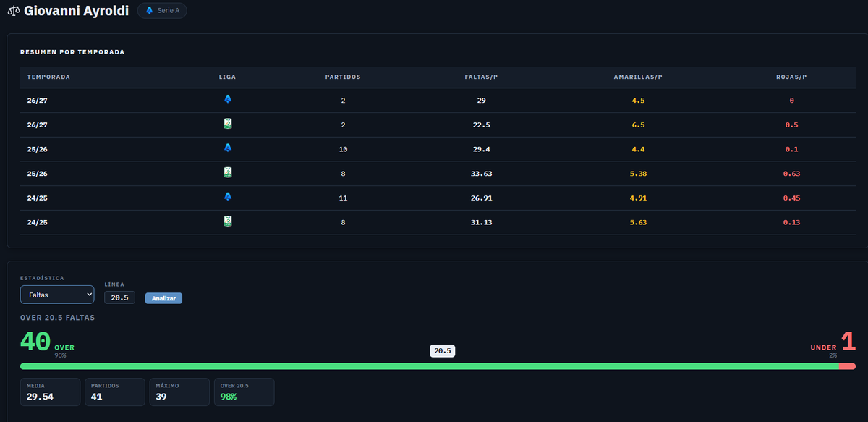This screenshot has height=422, width=868.
Task: Click the Media card showing 29.54
Action: click(x=51, y=392)
